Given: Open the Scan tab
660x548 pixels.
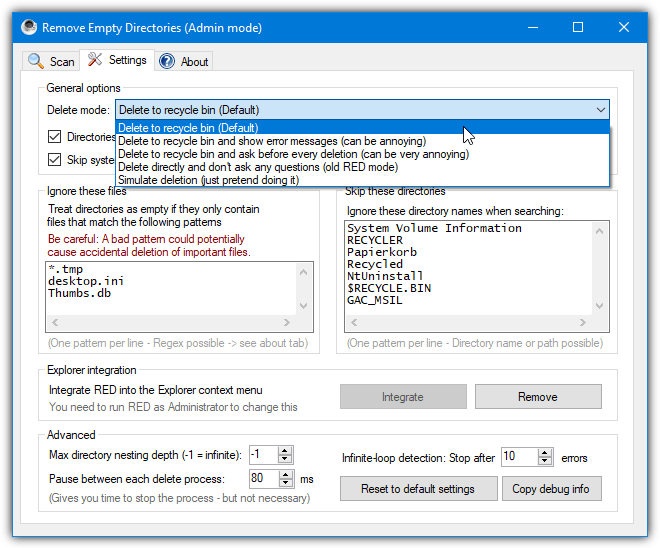Looking at the screenshot, I should pyautogui.click(x=51, y=61).
